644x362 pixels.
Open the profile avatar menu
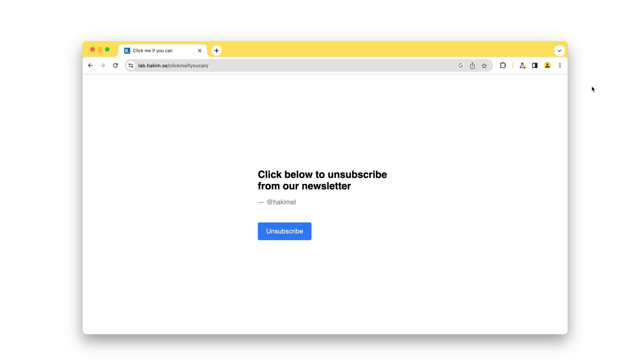click(x=547, y=66)
